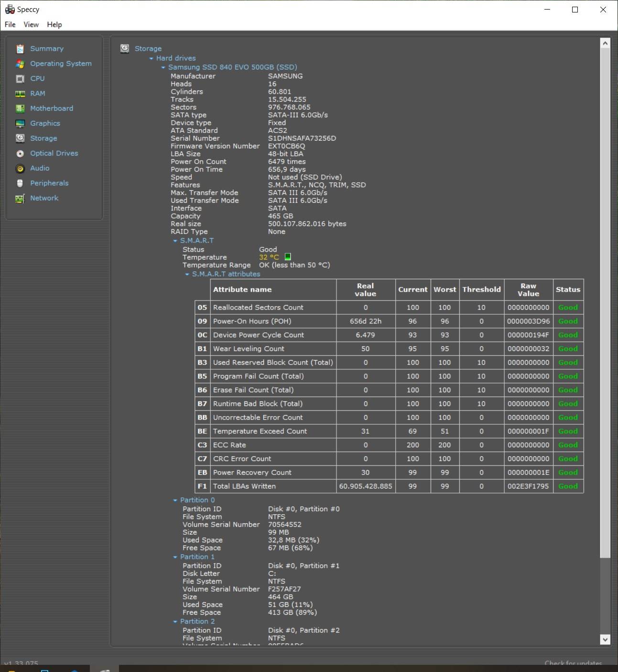
Task: Click the scrollbar down arrow
Action: [x=605, y=639]
